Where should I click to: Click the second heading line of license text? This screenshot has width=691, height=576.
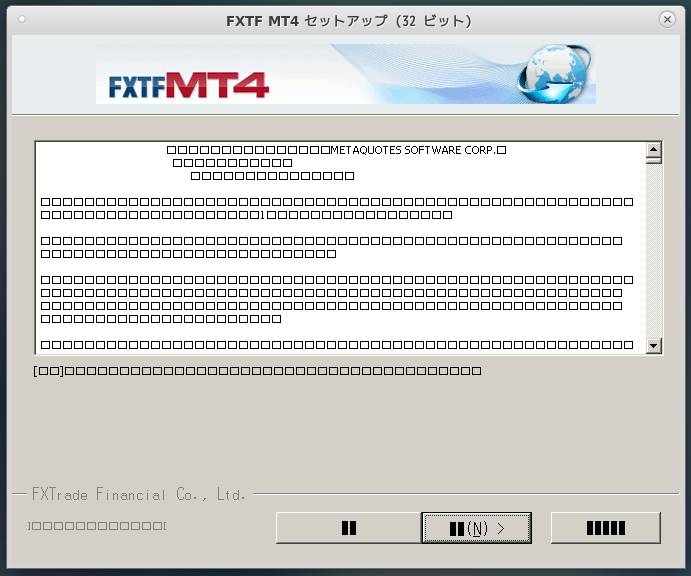point(233,163)
